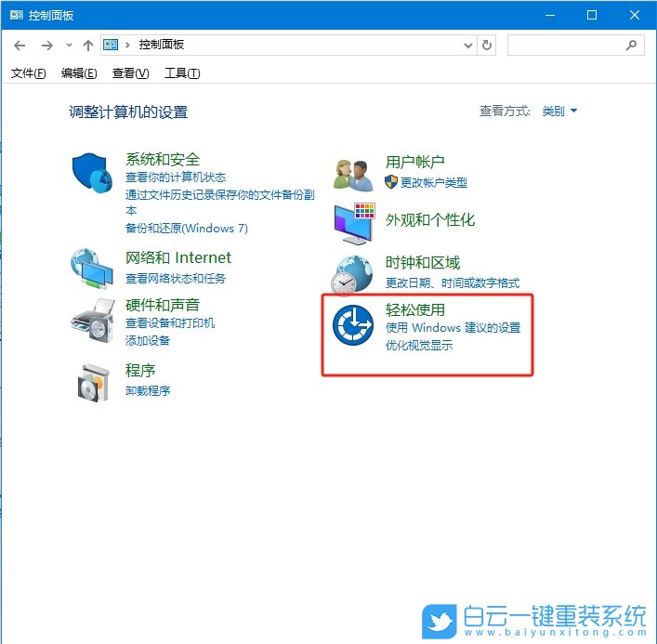
Task: Click the 轻松使用 ease of access icon
Action: coord(353,325)
